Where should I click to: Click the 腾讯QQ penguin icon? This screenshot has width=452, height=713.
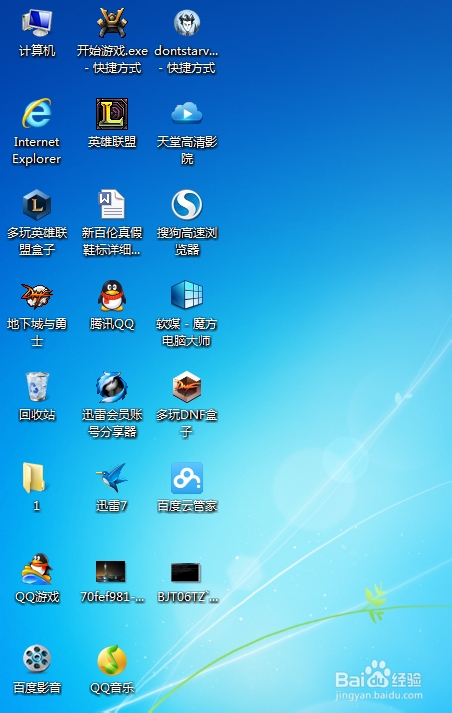click(112, 296)
